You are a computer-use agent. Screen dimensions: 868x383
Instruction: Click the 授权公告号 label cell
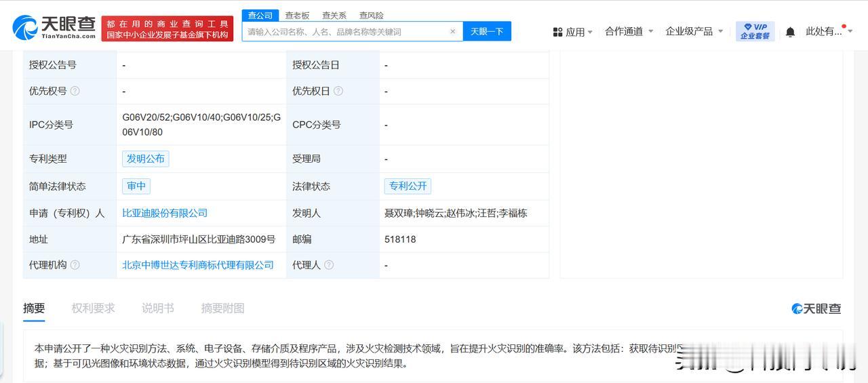[69, 65]
